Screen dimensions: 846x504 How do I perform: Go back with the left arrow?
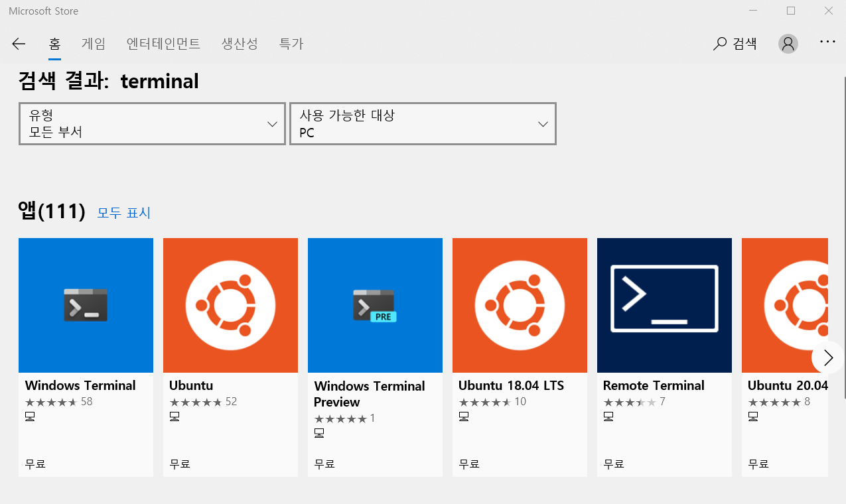(19, 44)
